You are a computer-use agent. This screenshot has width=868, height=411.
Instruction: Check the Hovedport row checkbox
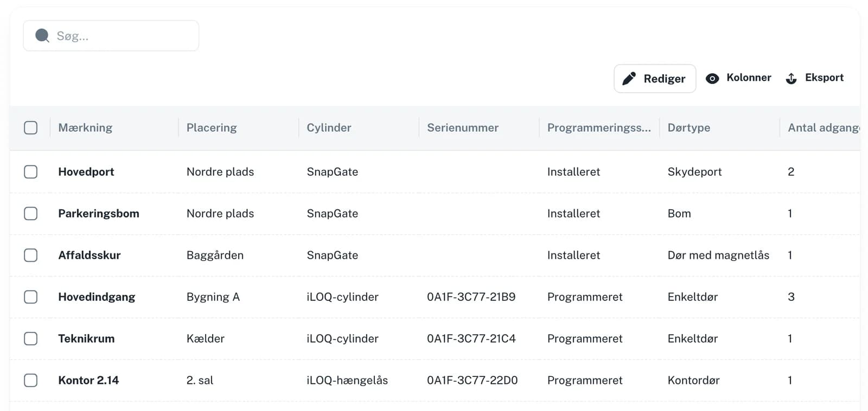pos(31,172)
